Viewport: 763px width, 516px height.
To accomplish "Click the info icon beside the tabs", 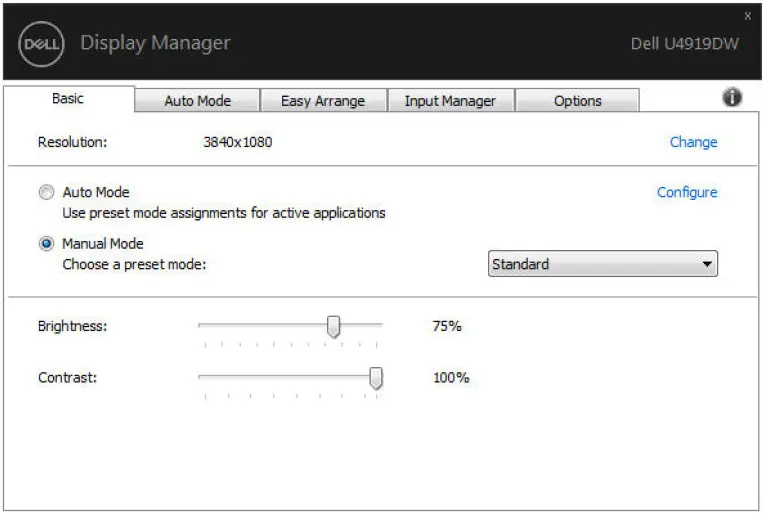I will pyautogui.click(x=732, y=97).
